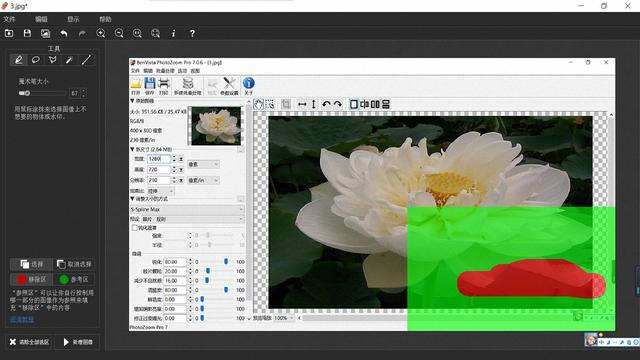Select the hand pan tool in PhotoZoom
The height and width of the screenshot is (360, 640).
point(259,104)
